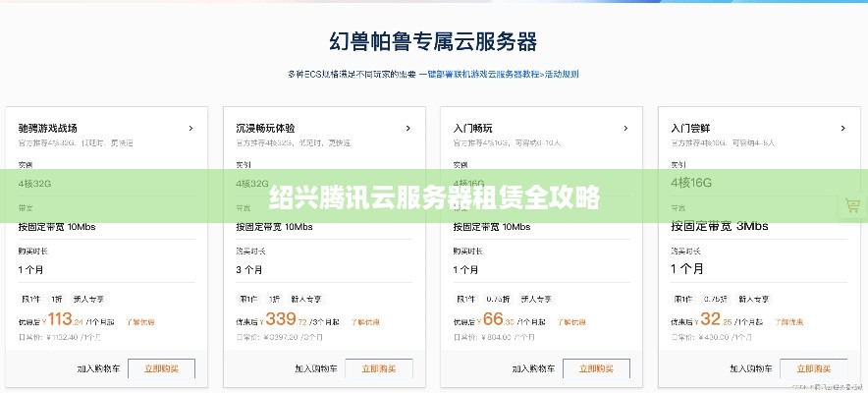
Task: Open the 一键部署联机游戏云服务器教程 link
Action: coord(479,74)
